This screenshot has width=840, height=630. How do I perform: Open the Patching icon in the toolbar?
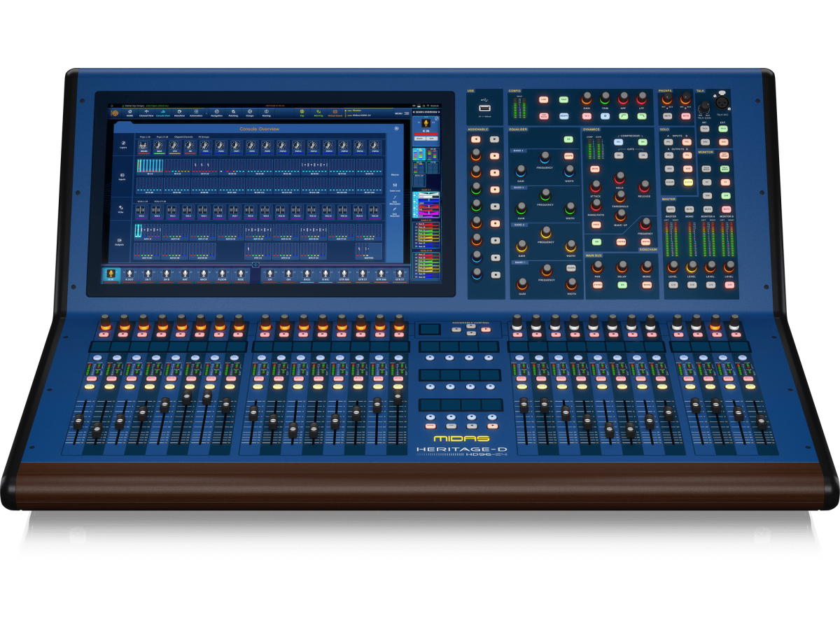(x=233, y=113)
